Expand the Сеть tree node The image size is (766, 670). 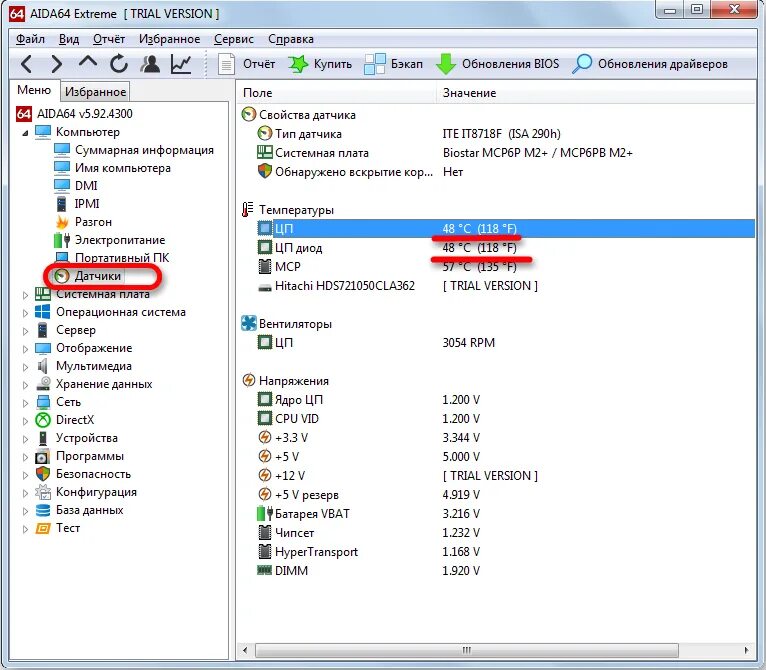(25, 403)
